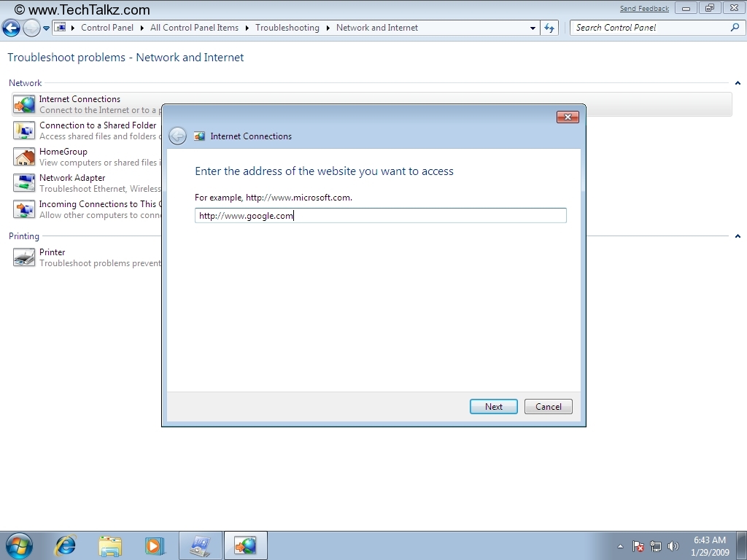Click the volume speaker tray icon
The image size is (747, 560).
point(673,546)
